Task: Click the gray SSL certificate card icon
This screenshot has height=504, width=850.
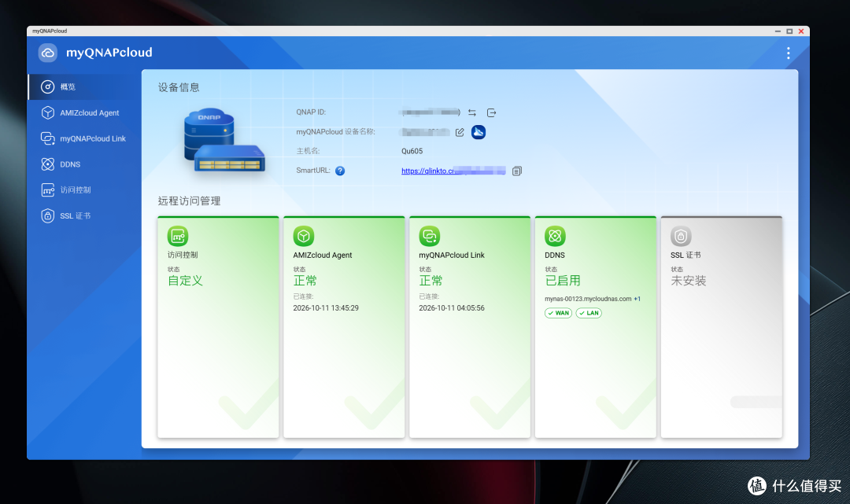Action: pos(681,236)
